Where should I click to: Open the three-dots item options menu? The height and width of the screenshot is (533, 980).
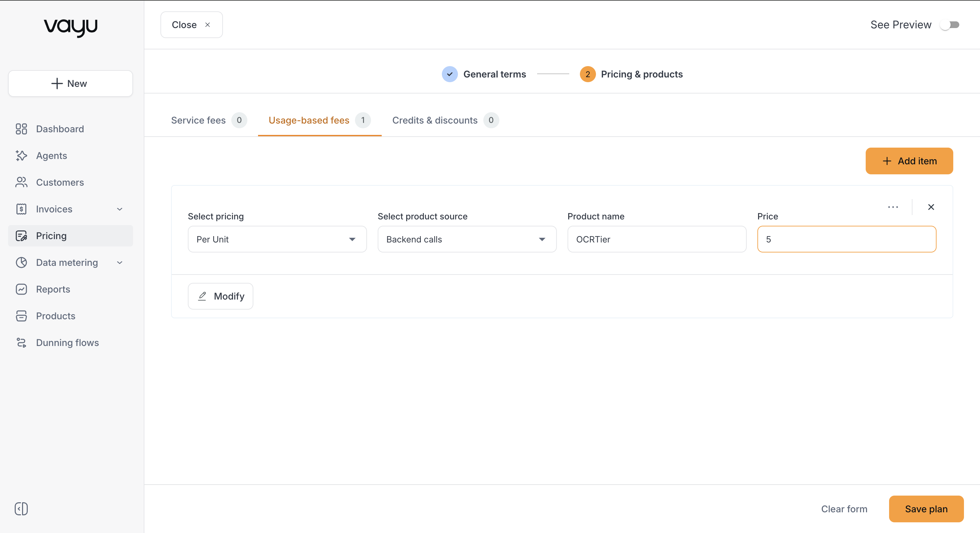(893, 207)
